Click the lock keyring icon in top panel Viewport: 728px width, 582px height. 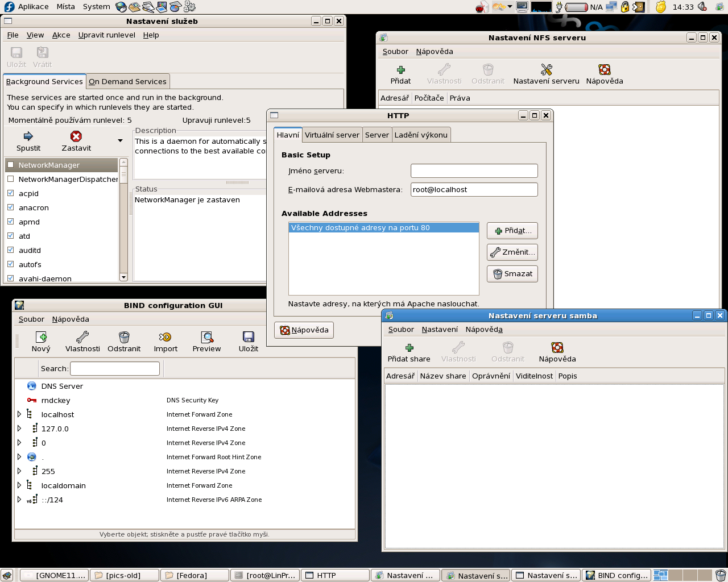pyautogui.click(x=625, y=7)
